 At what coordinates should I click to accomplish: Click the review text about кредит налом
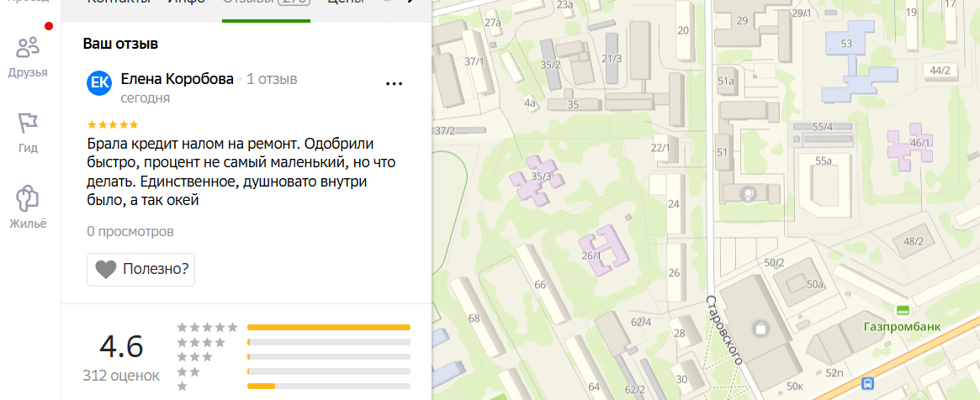coord(241,172)
